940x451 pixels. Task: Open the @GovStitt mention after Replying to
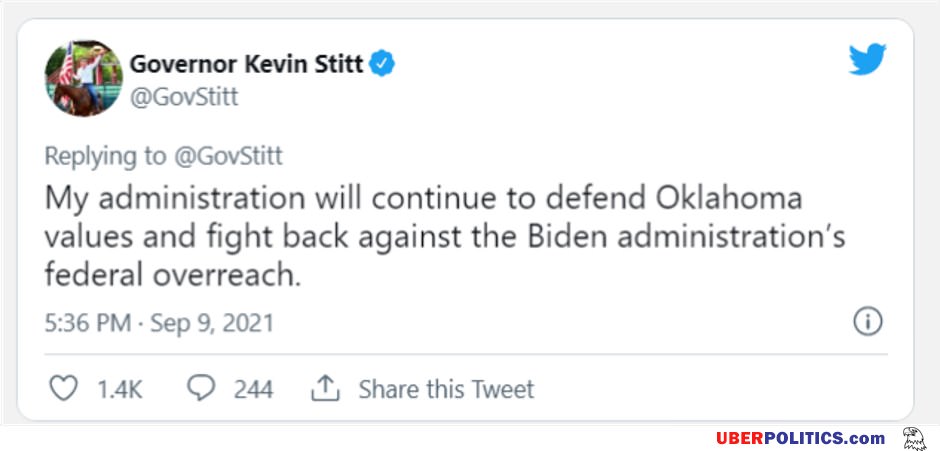coord(227,155)
